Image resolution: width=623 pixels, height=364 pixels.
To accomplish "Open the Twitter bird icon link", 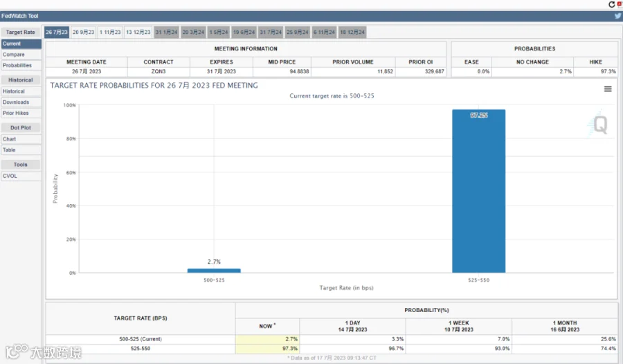I will coord(618,16).
